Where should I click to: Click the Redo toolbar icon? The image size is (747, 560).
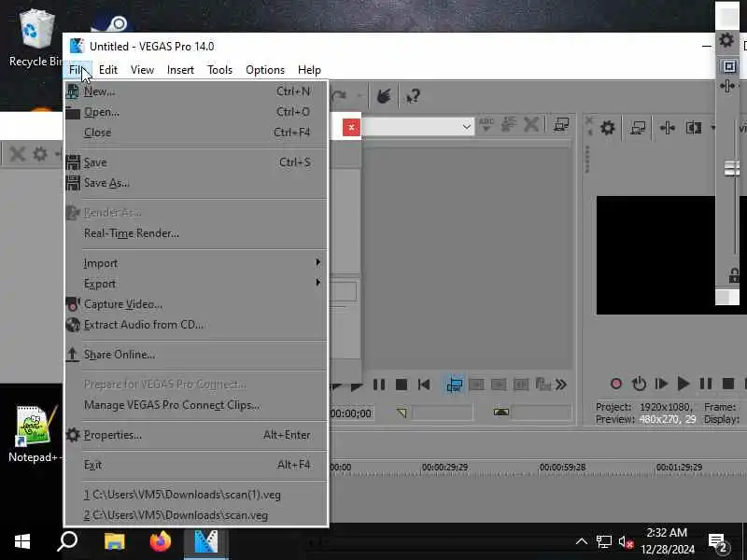pos(339,96)
